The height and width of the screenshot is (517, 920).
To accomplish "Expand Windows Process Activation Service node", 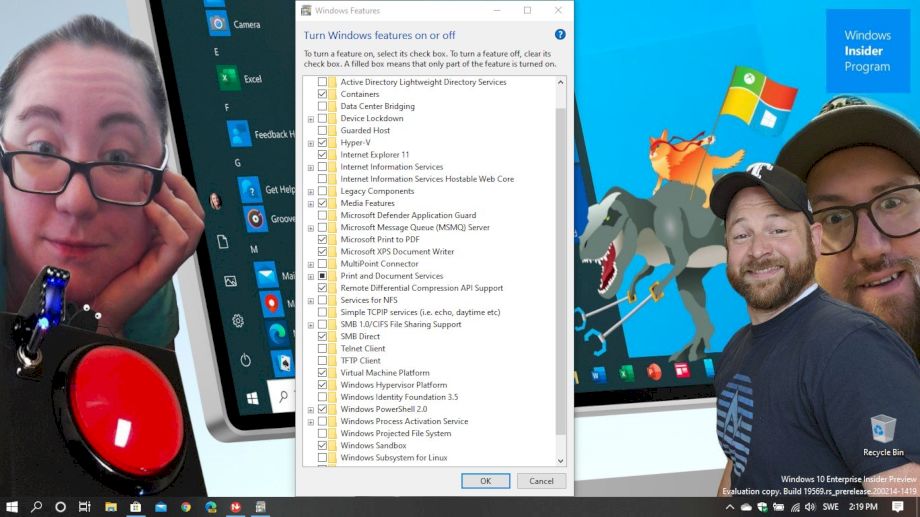I will 310,423.
